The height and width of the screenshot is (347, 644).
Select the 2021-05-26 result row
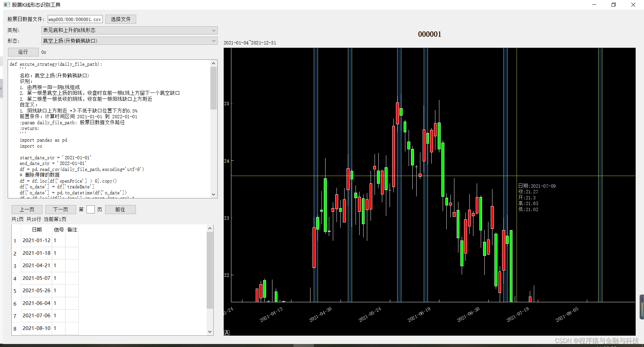pyautogui.click(x=45, y=291)
